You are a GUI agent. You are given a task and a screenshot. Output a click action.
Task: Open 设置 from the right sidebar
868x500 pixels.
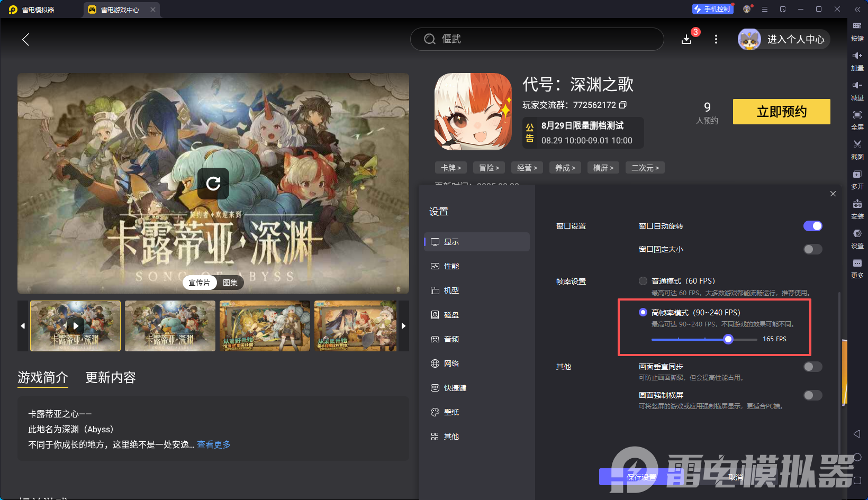(857, 238)
